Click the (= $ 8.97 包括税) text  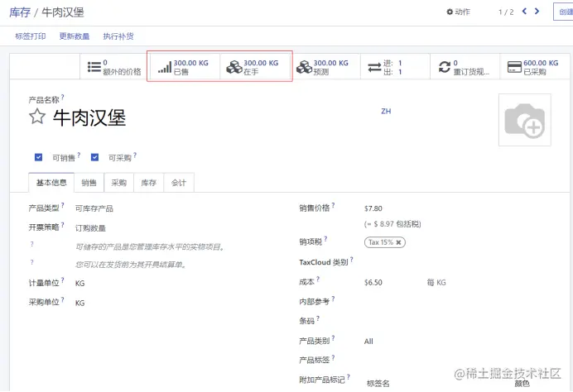point(392,224)
